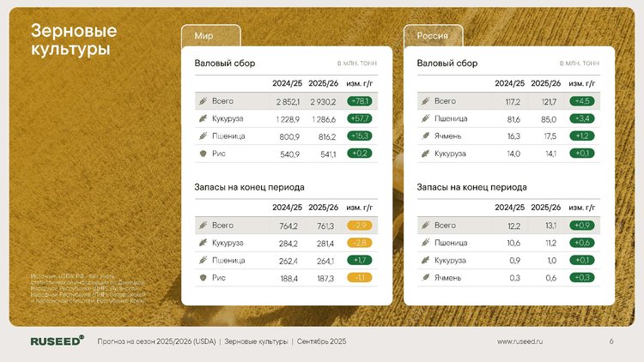Select the green +4,5 badge in Russia table
644x362 pixels.
click(x=581, y=101)
